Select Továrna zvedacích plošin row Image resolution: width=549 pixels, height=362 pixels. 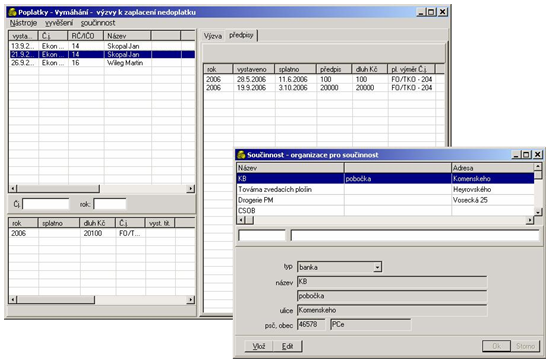point(385,189)
